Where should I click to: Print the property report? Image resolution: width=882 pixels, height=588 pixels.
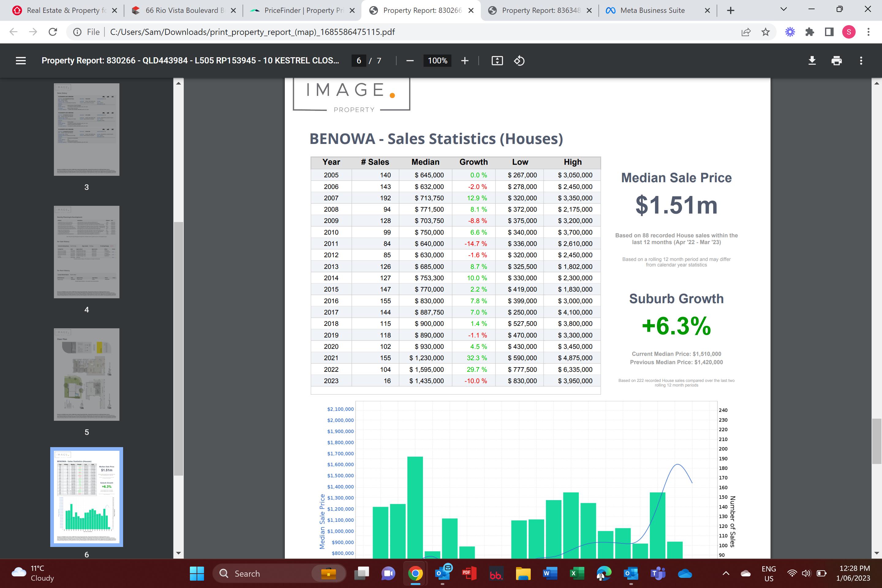[837, 60]
